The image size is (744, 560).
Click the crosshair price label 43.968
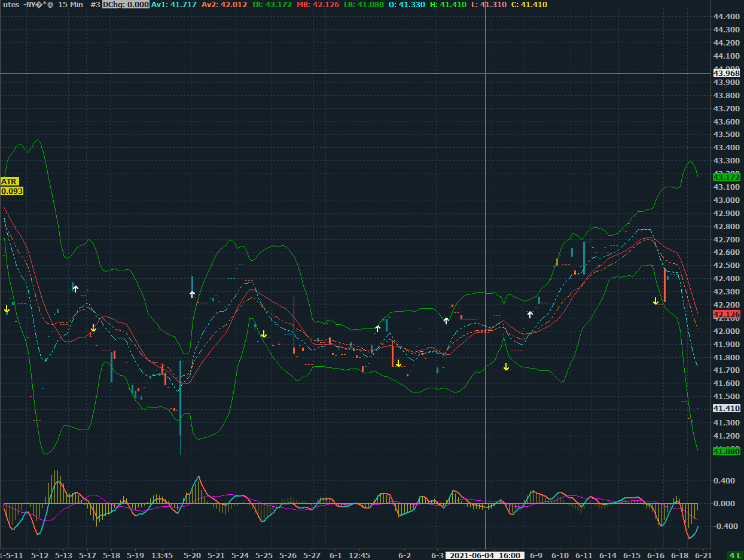point(727,73)
